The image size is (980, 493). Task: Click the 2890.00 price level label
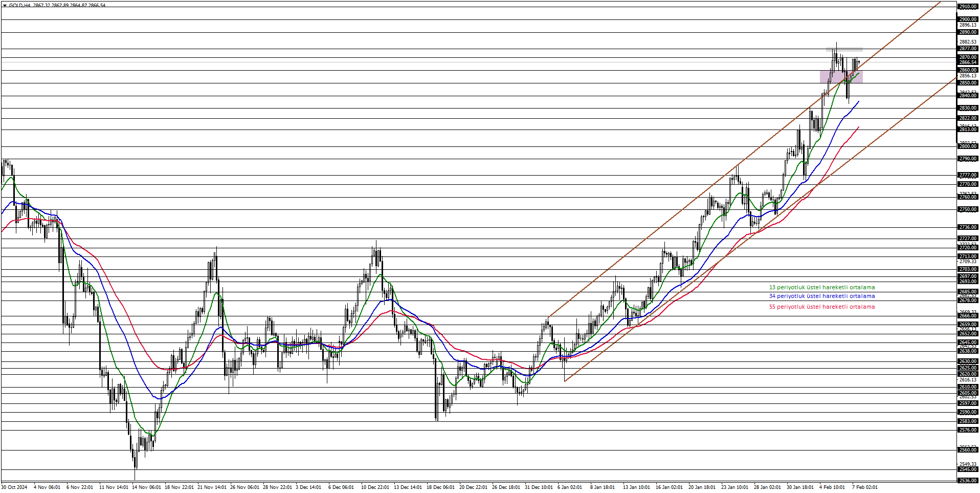point(968,32)
